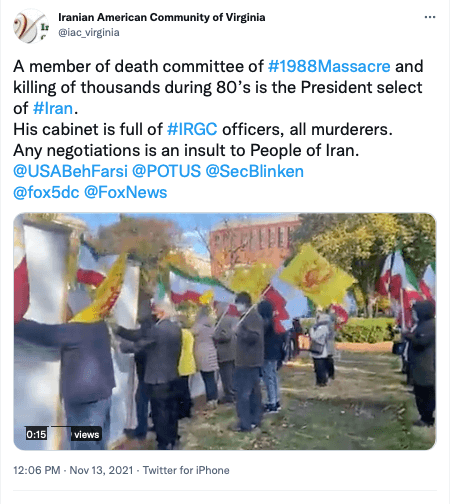453x504 pixels.
Task: Open the Iranian American Community of Virginia profile name
Action: click(162, 17)
